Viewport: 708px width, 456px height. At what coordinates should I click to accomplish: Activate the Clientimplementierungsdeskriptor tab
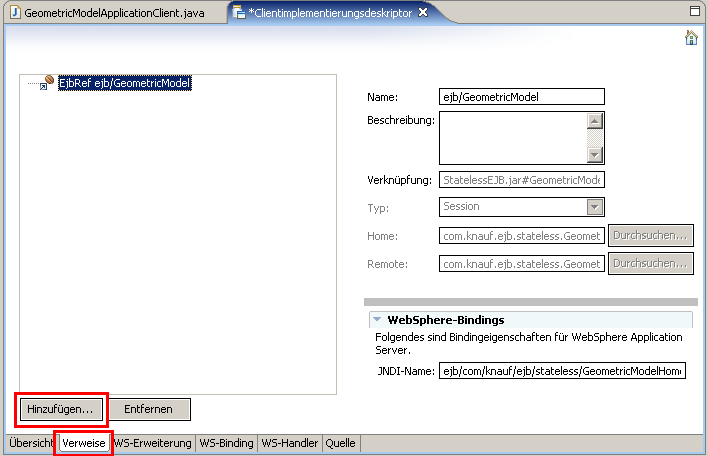click(x=330, y=13)
